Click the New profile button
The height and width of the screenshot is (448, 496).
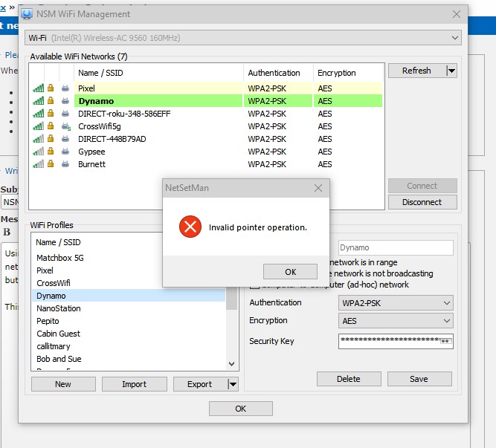pos(63,384)
